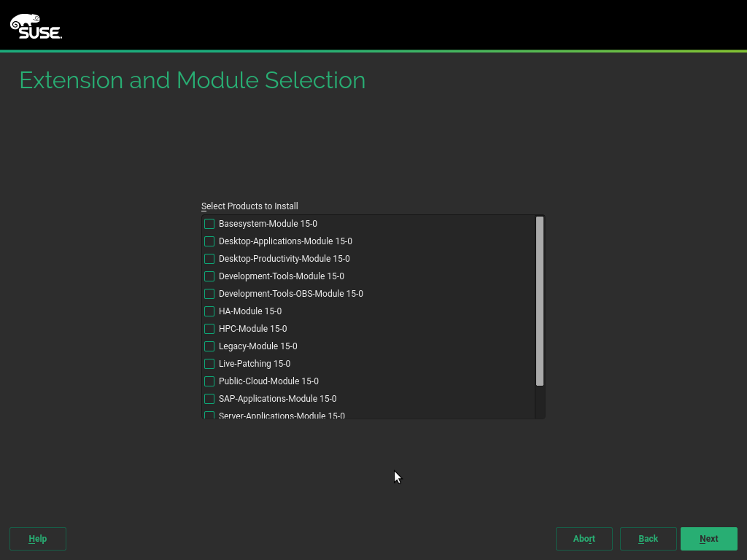This screenshot has height=560, width=747.
Task: Enable Live-Patching 15-0 checkbox
Action: [x=209, y=364]
